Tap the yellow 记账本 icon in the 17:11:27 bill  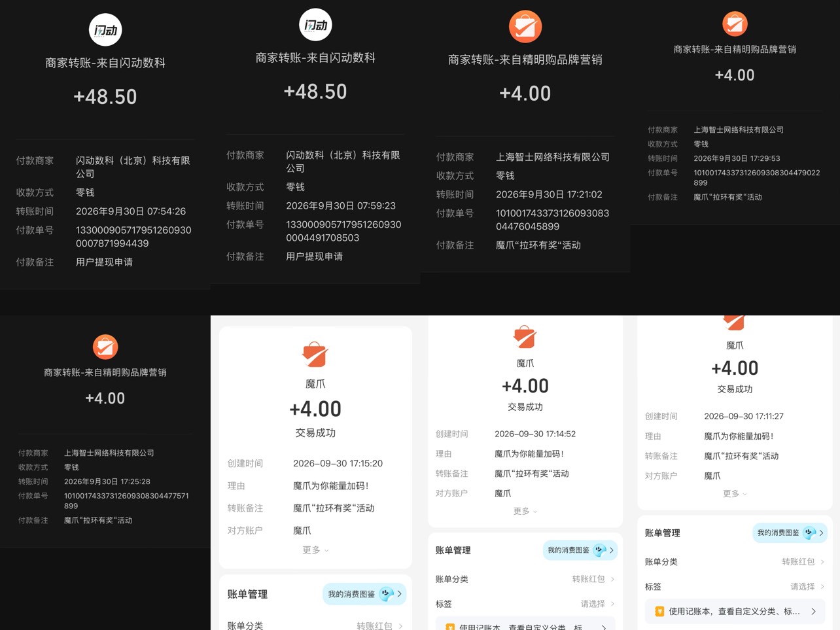tap(659, 612)
